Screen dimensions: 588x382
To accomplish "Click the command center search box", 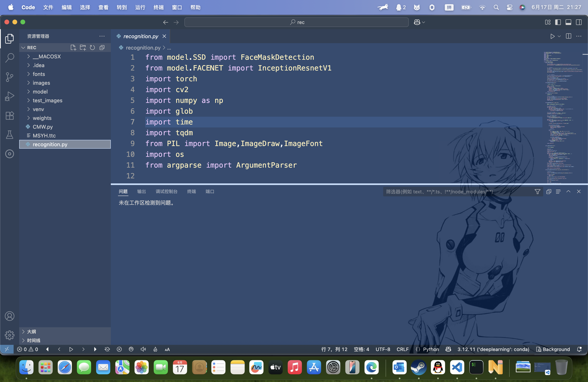I will (296, 22).
